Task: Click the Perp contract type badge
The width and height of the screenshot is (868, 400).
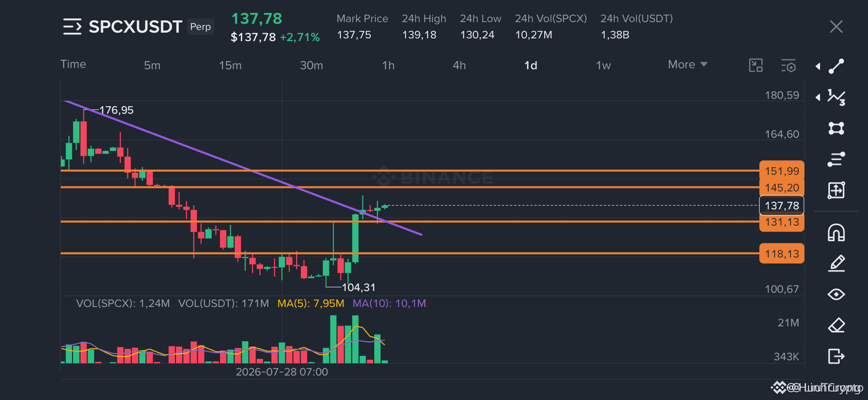Action: 200,27
